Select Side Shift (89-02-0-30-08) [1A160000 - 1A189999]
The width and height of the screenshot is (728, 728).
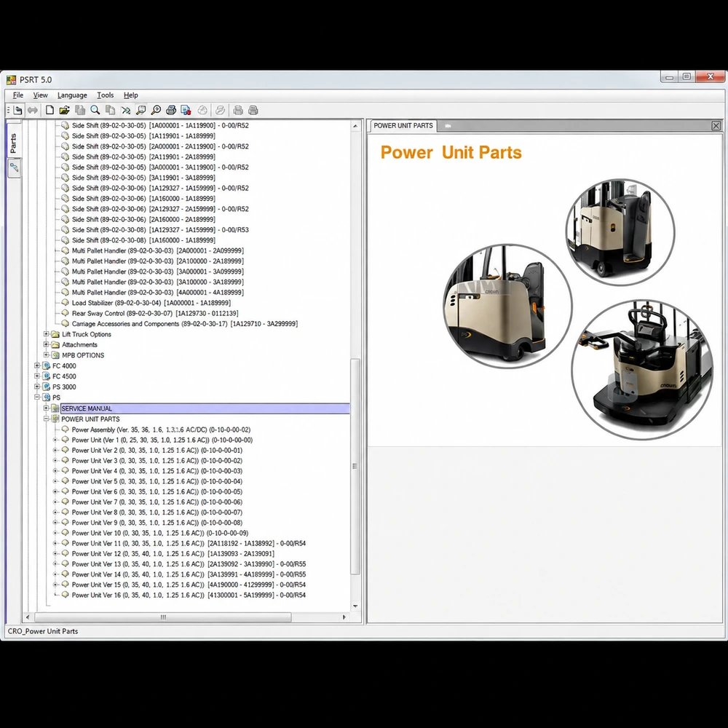(143, 240)
